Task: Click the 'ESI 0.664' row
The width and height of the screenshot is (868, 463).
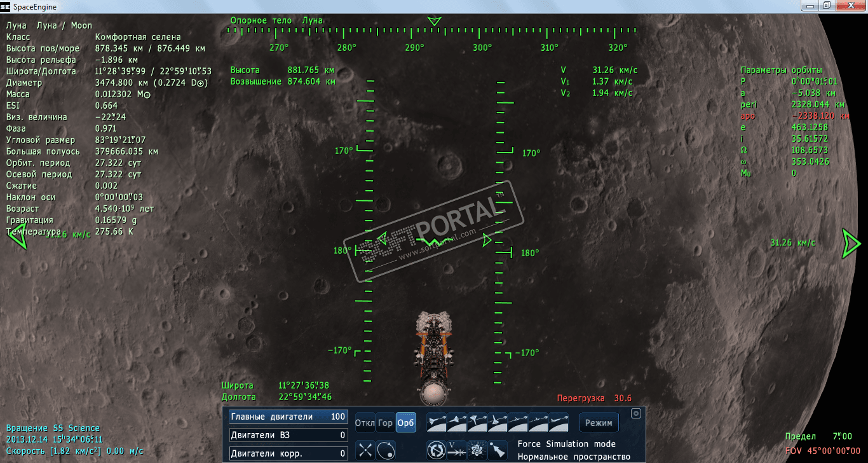Action: (62, 106)
